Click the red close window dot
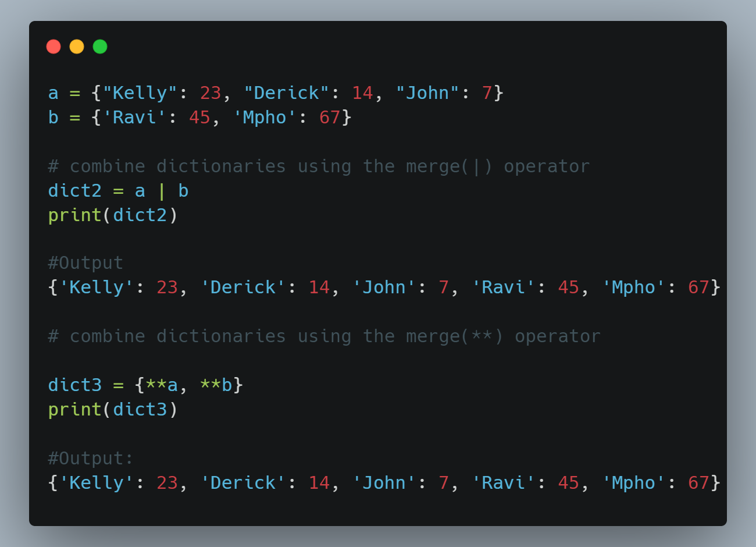This screenshot has height=547, width=756. tap(54, 47)
